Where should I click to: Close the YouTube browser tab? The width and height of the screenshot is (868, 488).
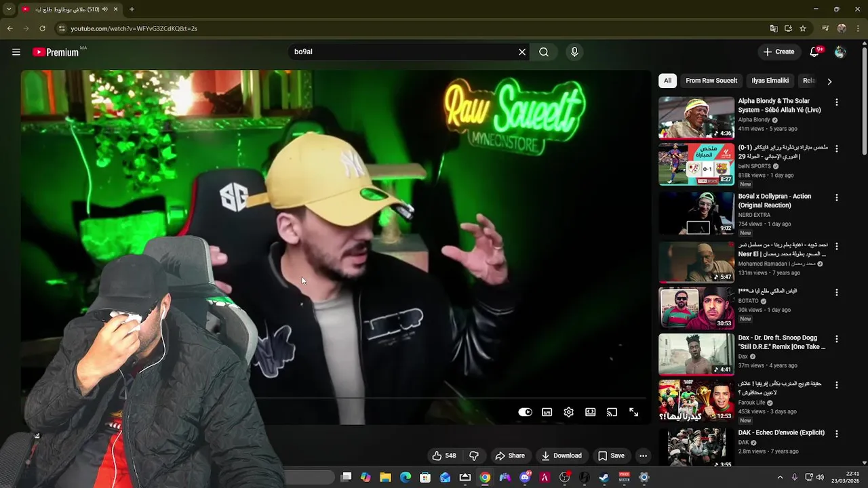coord(116,9)
